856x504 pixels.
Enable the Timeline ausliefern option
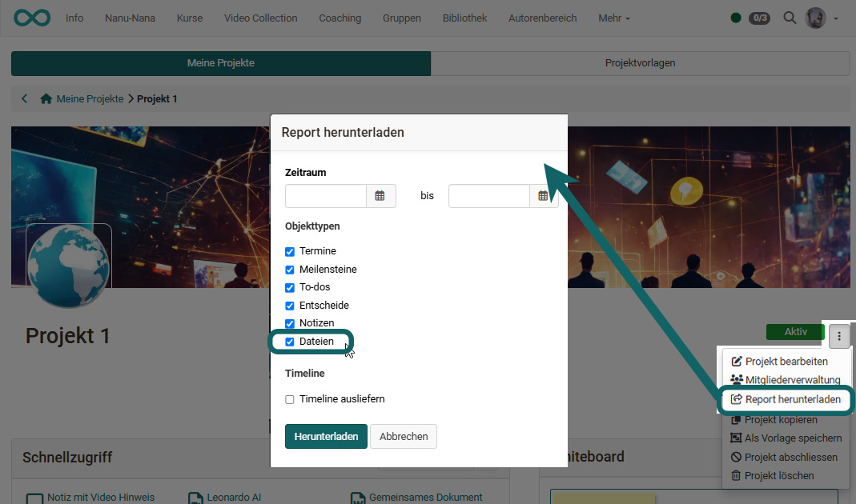289,398
